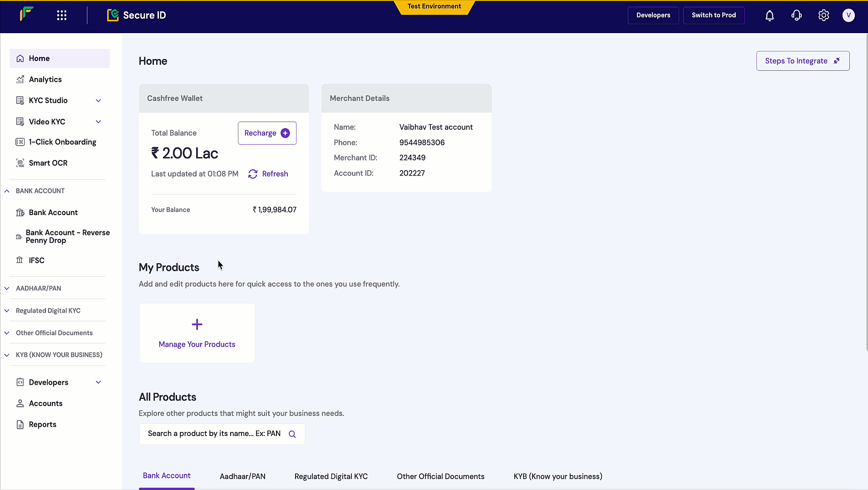This screenshot has height=490, width=868.
Task: Open the apps grid menu
Action: [x=62, y=15]
